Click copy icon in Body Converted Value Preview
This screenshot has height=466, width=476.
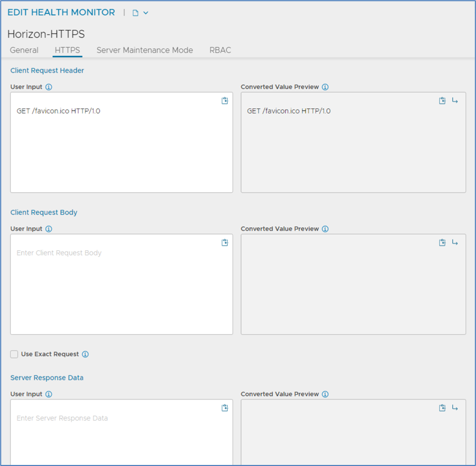coord(442,242)
